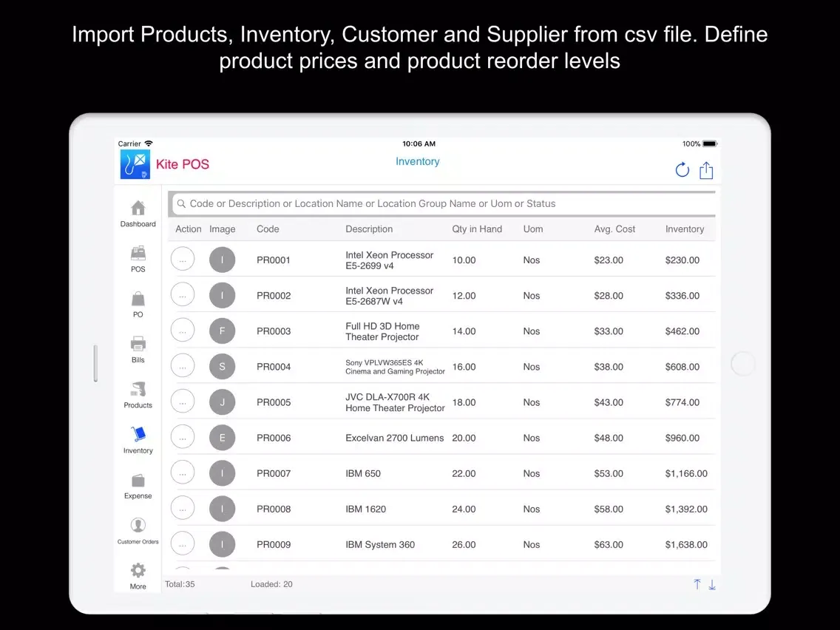Click inventory value $1,166.00

tap(686, 473)
